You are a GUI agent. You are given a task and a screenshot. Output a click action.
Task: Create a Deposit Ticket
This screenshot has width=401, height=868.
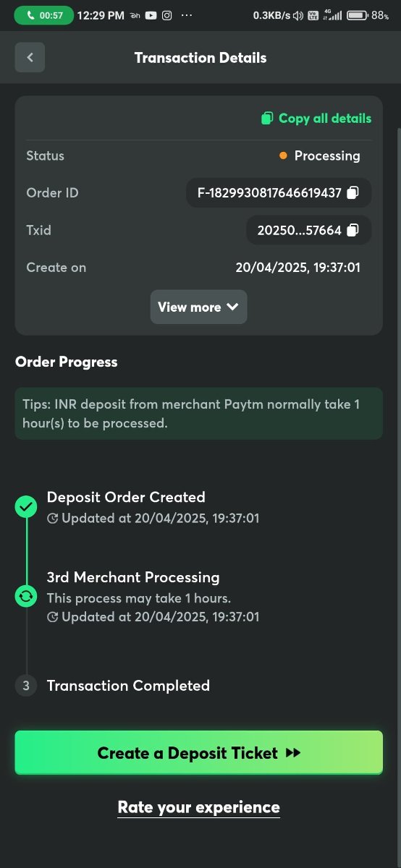pyautogui.click(x=198, y=753)
